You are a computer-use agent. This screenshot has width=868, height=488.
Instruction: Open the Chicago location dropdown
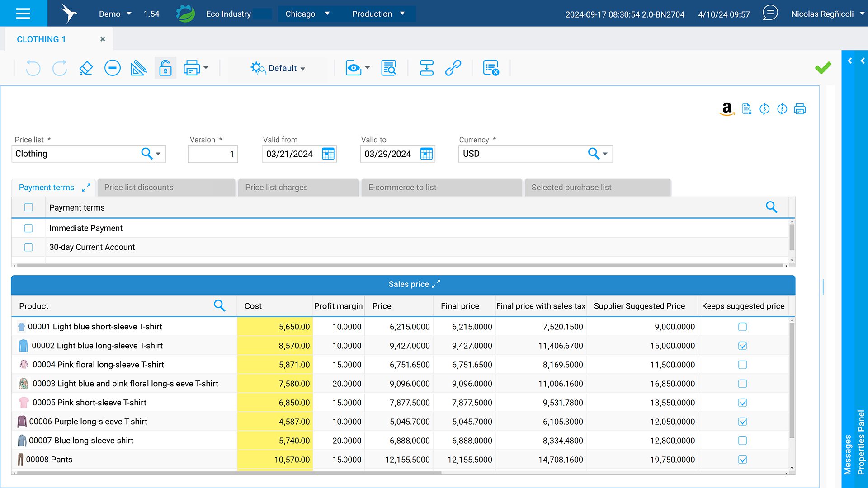pyautogui.click(x=307, y=14)
